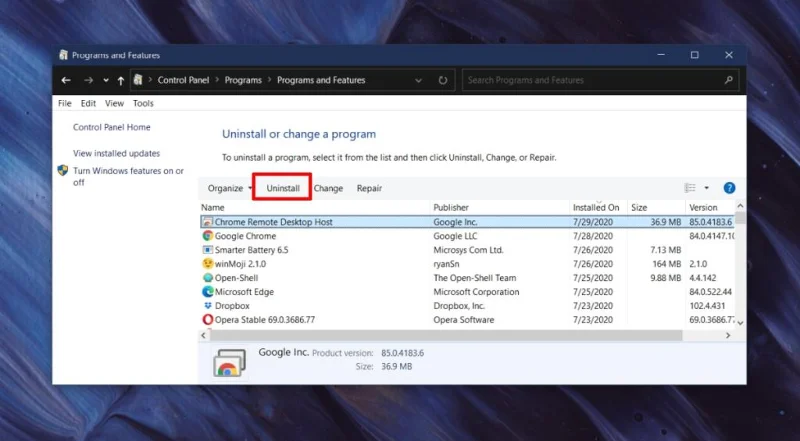Select the Microsoft Edge icon

click(207, 291)
